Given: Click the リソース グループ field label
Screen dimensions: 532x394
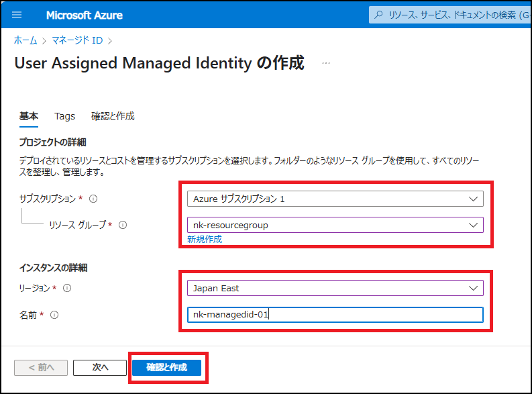Looking at the screenshot, I should coord(78,225).
